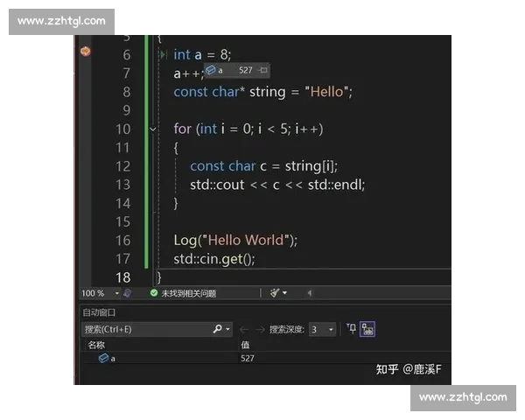
Task: Toggle the highlighted hierarchy view button in Autos toolbar
Action: 367,329
